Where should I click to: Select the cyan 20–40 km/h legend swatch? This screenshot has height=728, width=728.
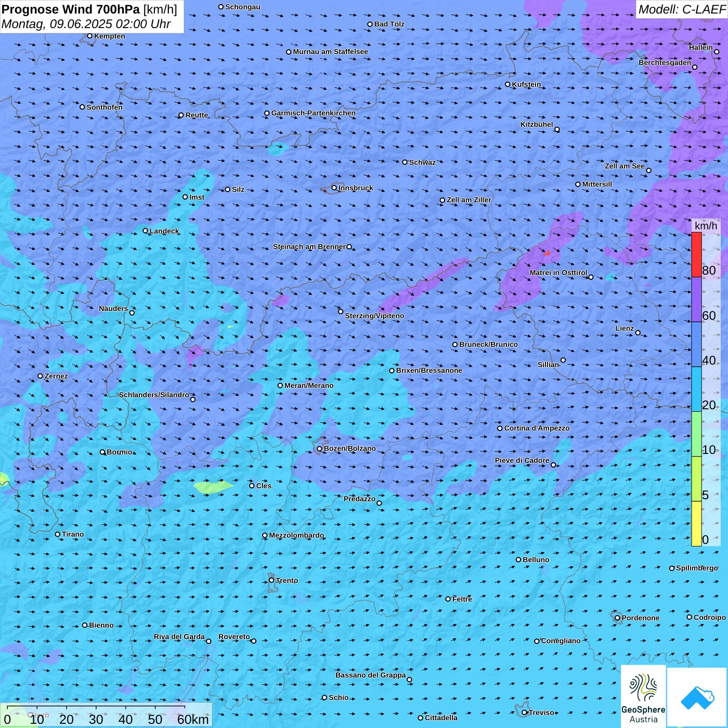[x=696, y=389]
